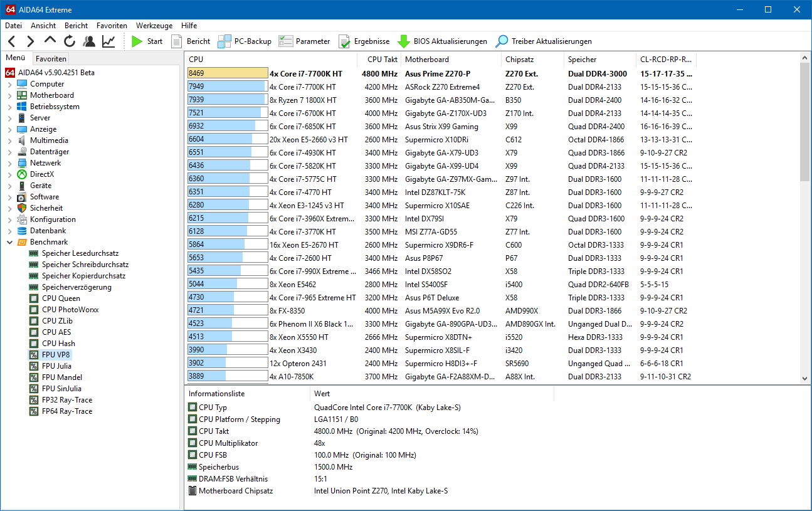Sort by the CPU Takt column header
The width and height of the screenshot is (812, 511).
[379, 60]
